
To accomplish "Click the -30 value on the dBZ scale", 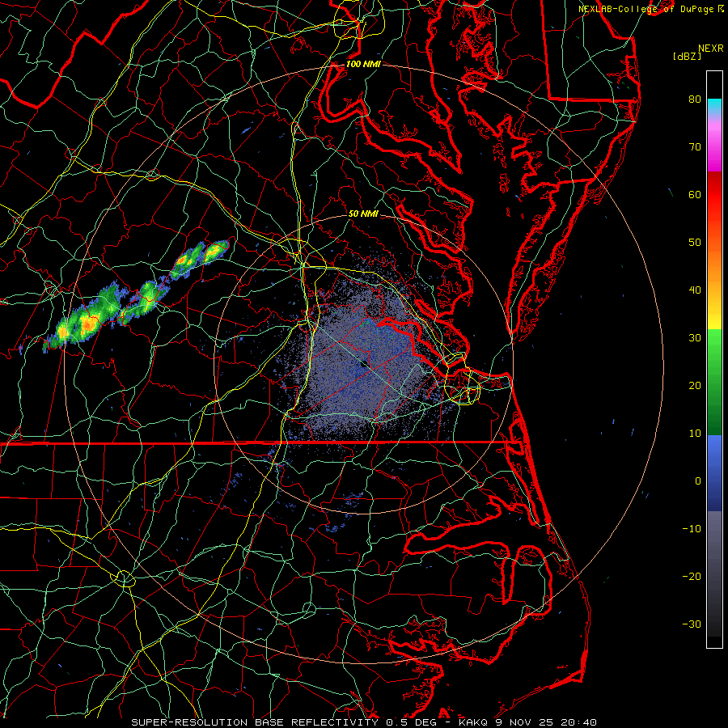I will (x=692, y=624).
